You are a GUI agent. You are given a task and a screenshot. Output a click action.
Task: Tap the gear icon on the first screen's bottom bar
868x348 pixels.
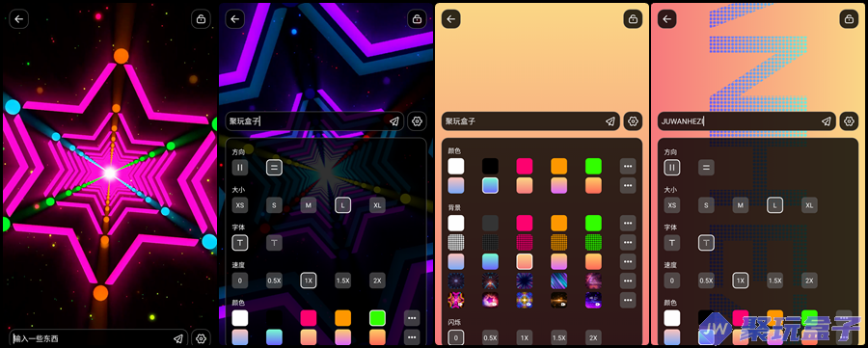pos(201,338)
